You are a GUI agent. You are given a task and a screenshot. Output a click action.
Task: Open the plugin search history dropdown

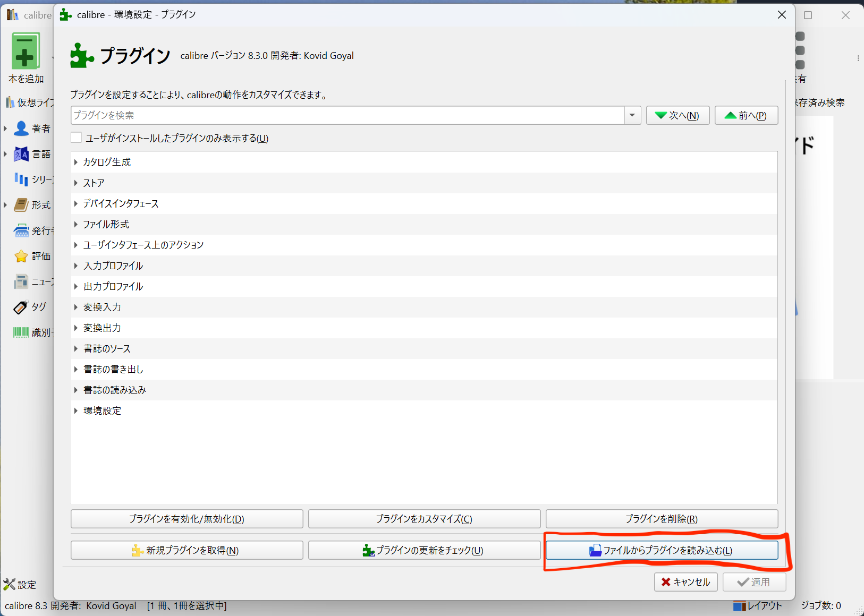point(632,115)
